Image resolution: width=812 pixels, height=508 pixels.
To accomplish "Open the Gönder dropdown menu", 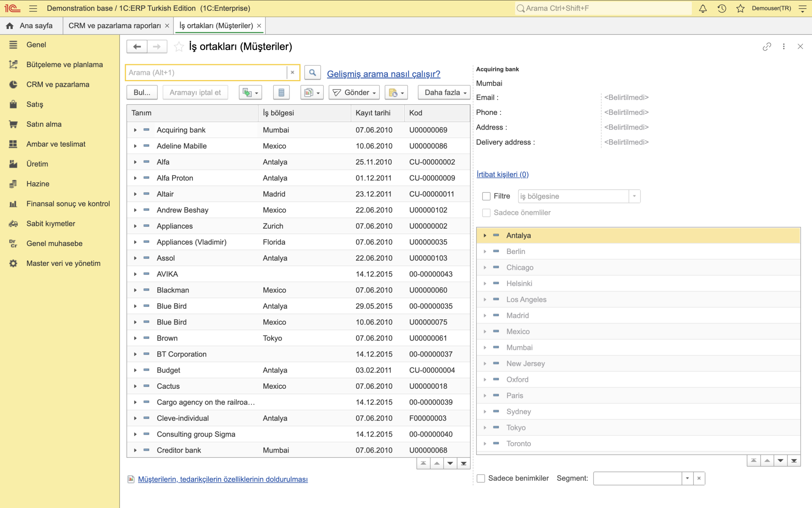I will pos(354,92).
